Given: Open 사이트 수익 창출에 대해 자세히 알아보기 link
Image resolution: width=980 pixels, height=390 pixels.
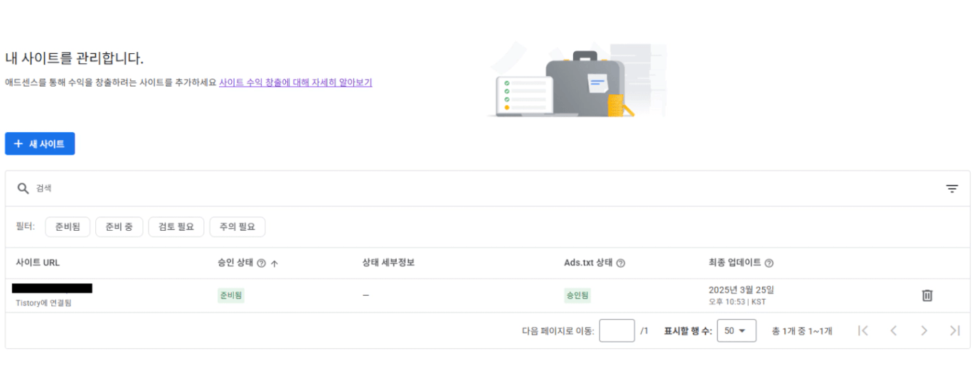Looking at the screenshot, I should (x=295, y=82).
